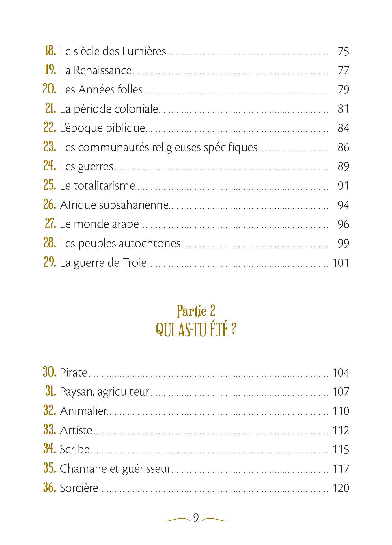The image size is (392, 545).
Task: Click 'Le monde arabe' chapter title
Action: click(x=99, y=224)
